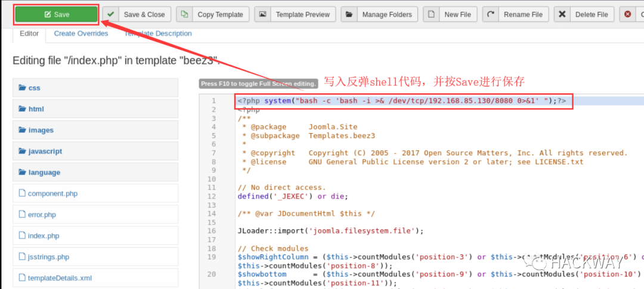Switch to the Template Description tab
644x289 pixels.
tap(158, 33)
